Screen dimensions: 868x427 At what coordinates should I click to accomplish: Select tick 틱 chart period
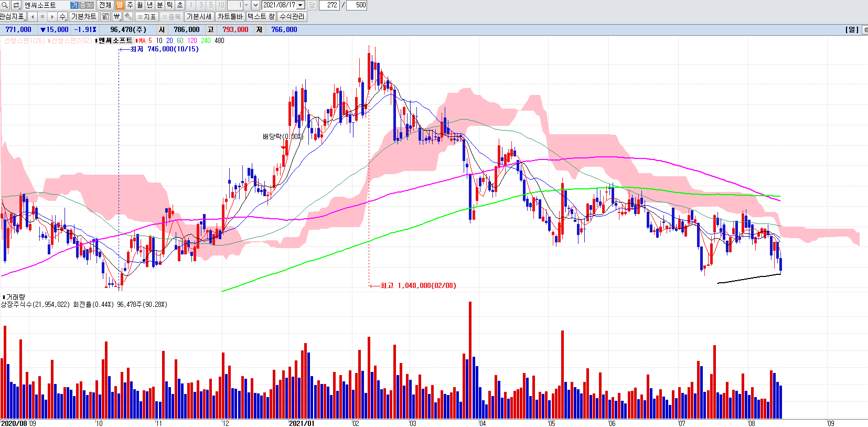[170, 5]
